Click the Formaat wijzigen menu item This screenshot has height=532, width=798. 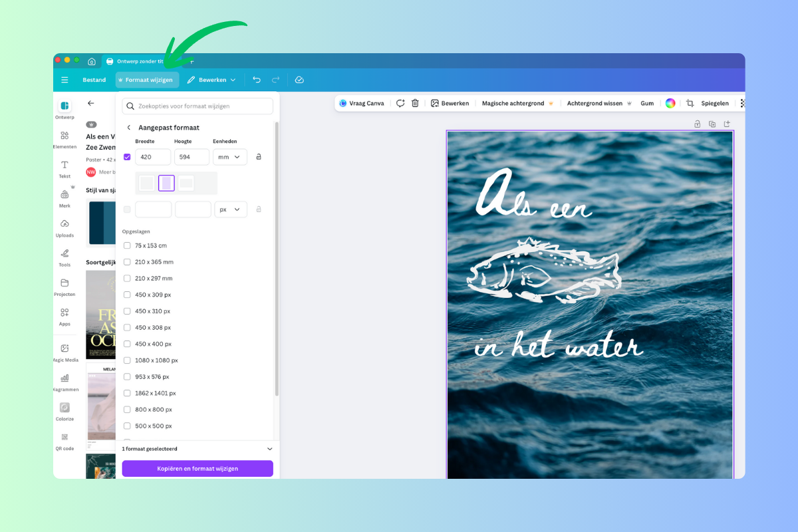point(148,80)
